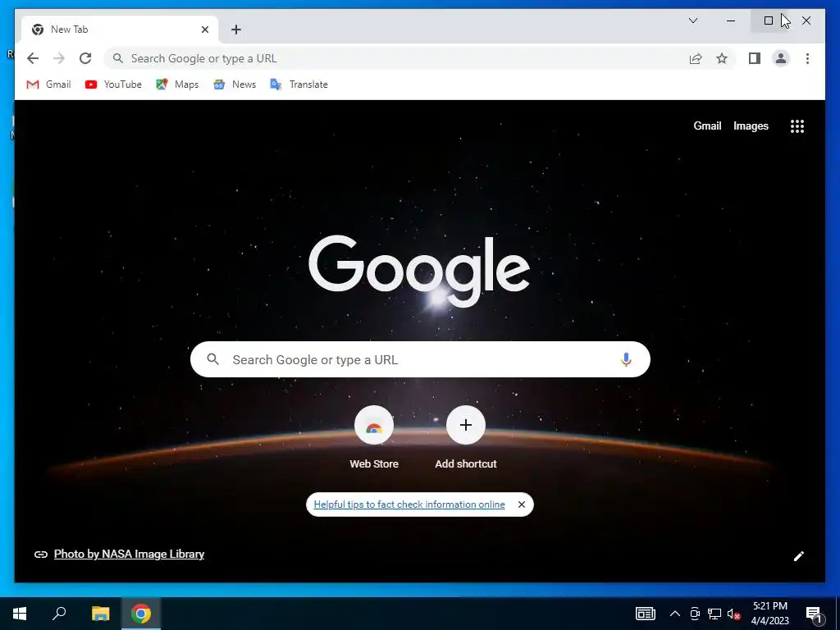The image size is (840, 630).
Task: Open the notification center icon
Action: click(815, 614)
